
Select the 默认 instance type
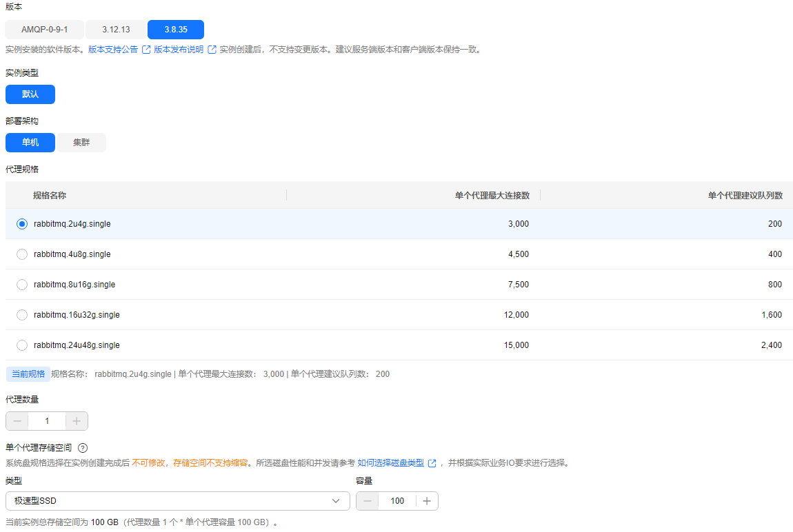pos(30,94)
